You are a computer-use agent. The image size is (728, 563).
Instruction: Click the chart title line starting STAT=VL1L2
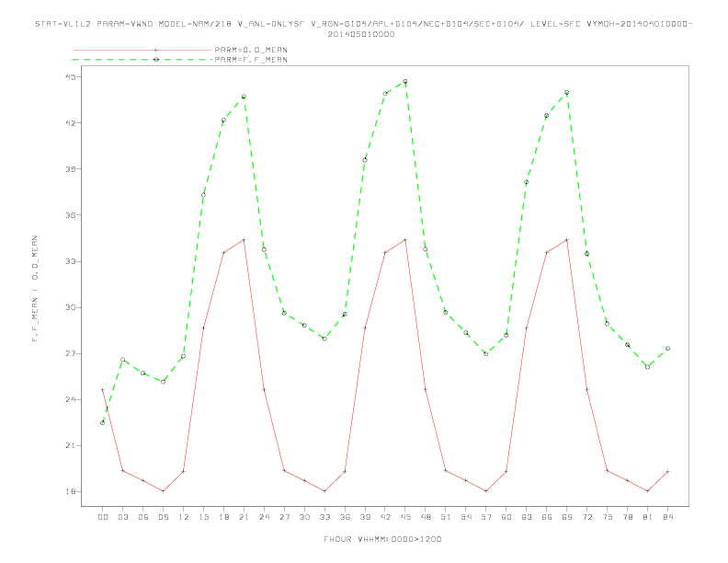coord(363,24)
